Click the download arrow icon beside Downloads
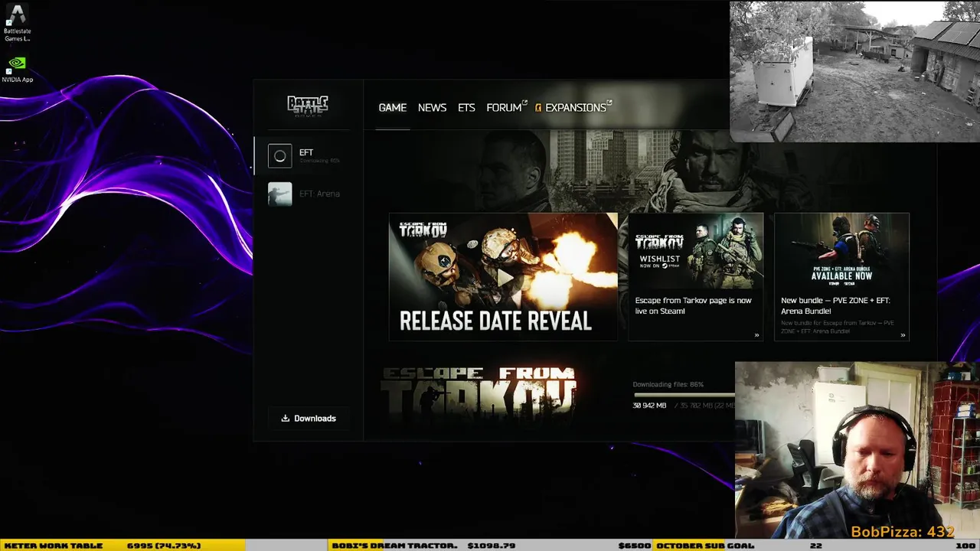Image resolution: width=980 pixels, height=551 pixels. (x=285, y=418)
